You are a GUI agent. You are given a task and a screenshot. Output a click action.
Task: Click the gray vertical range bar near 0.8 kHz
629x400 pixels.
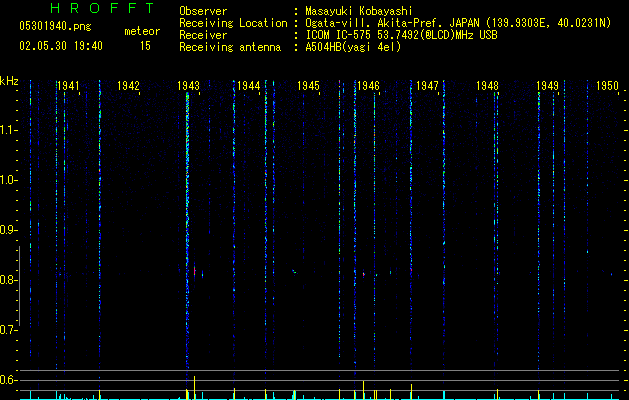[19, 286]
